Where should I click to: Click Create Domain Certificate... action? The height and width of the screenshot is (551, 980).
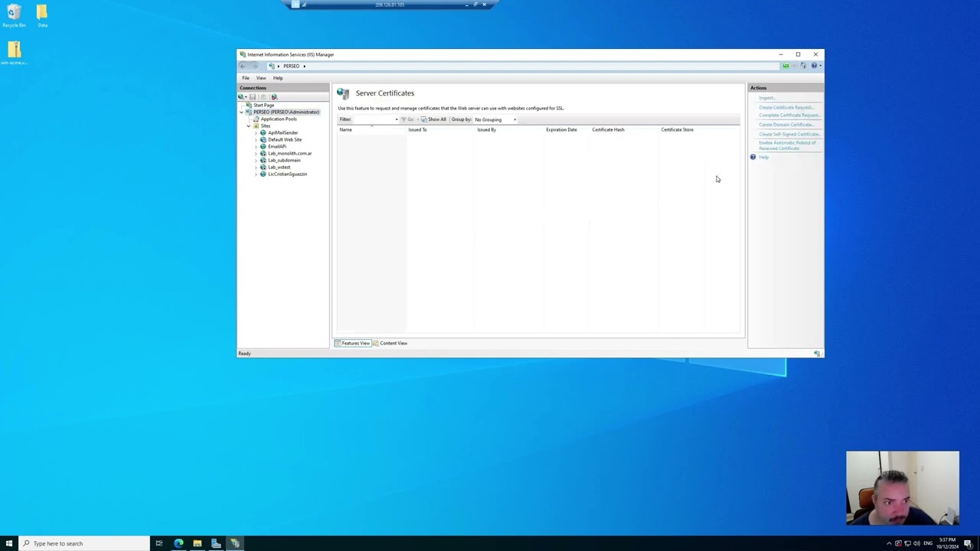[x=786, y=125]
